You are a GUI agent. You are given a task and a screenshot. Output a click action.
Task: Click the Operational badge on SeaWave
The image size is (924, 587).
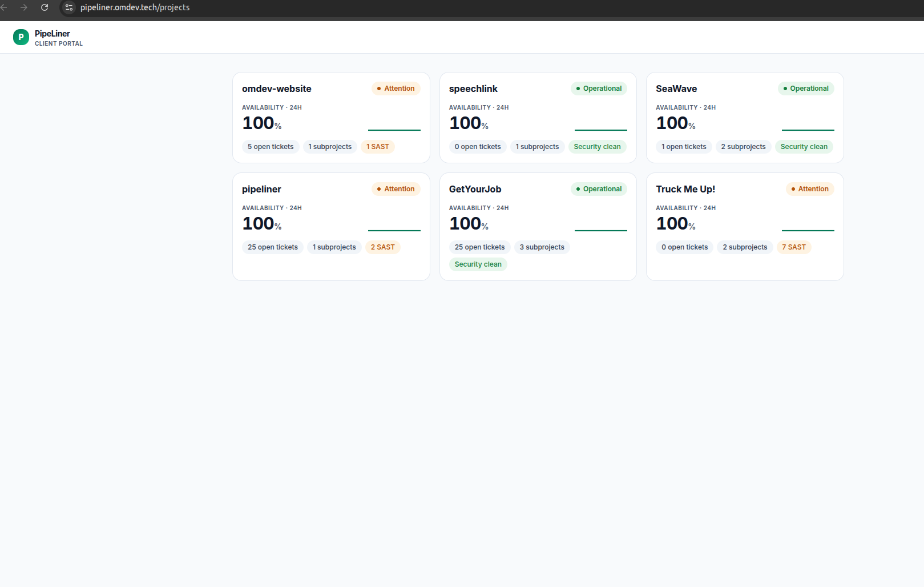click(x=806, y=89)
